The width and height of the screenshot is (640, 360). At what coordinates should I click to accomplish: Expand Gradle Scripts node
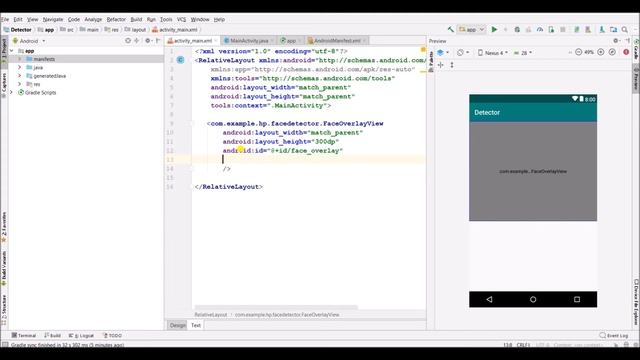[x=11, y=93]
